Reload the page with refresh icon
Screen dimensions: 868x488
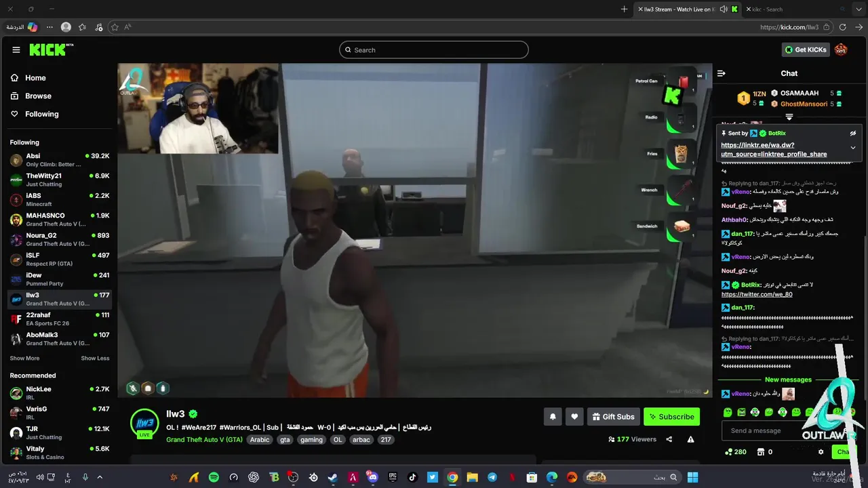pyautogui.click(x=842, y=27)
